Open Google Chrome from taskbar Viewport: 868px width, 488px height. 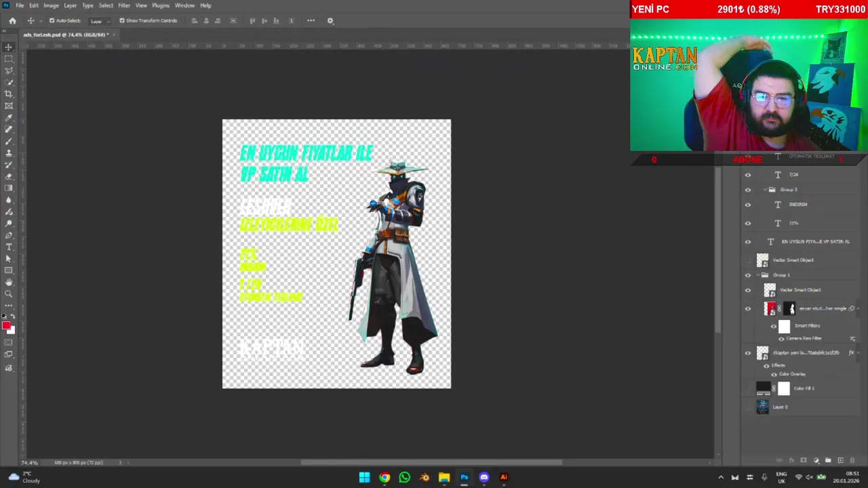(384, 477)
